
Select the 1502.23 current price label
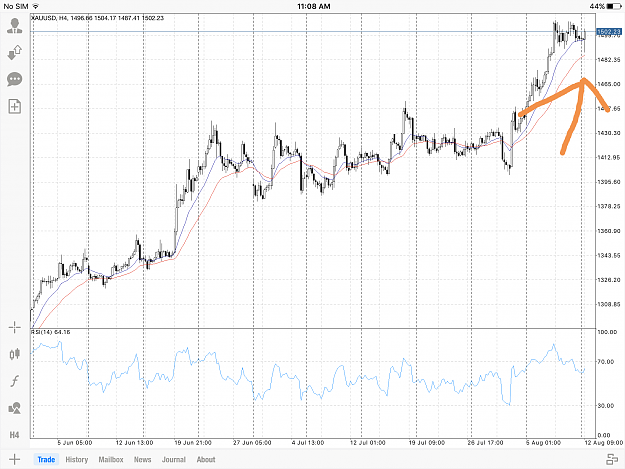pos(609,31)
